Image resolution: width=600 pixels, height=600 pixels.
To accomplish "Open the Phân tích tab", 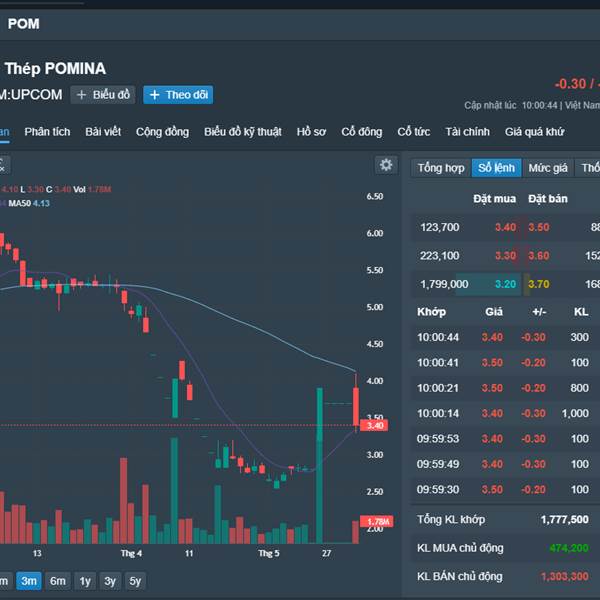I will (47, 132).
